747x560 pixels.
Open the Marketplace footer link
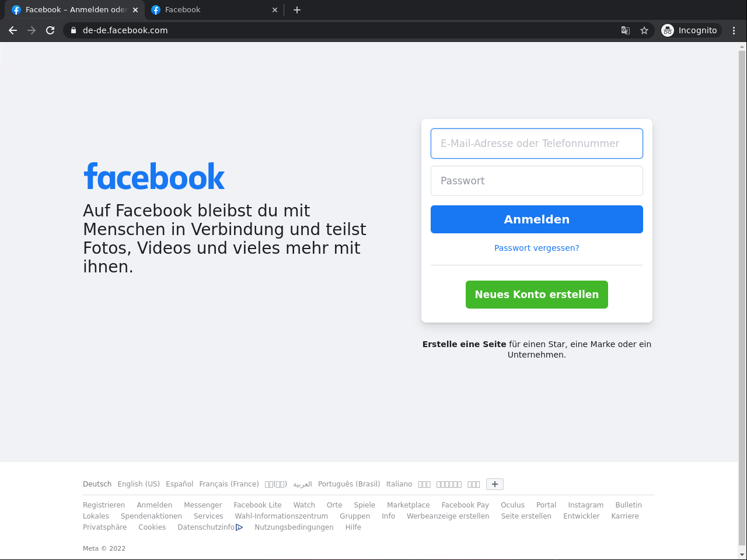tap(409, 505)
